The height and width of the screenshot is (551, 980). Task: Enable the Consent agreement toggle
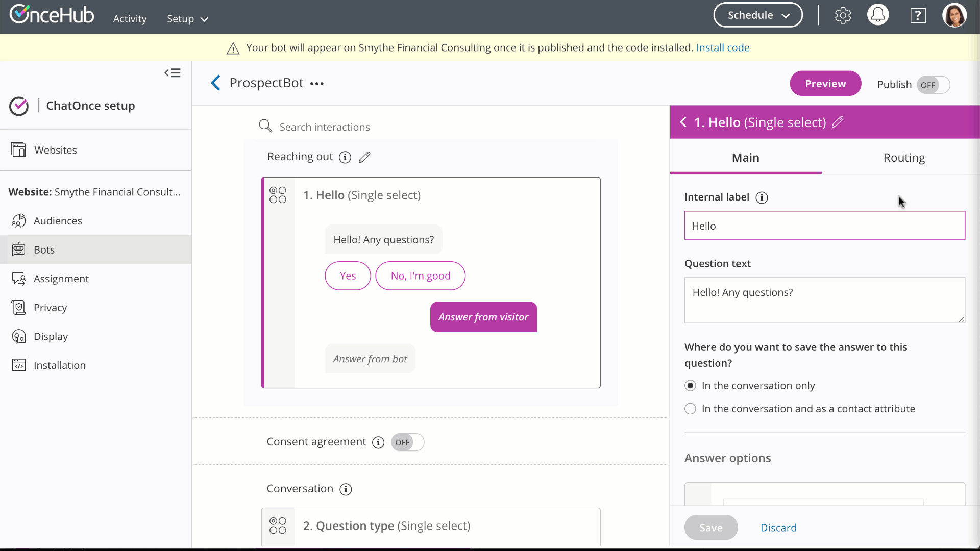[x=407, y=442]
